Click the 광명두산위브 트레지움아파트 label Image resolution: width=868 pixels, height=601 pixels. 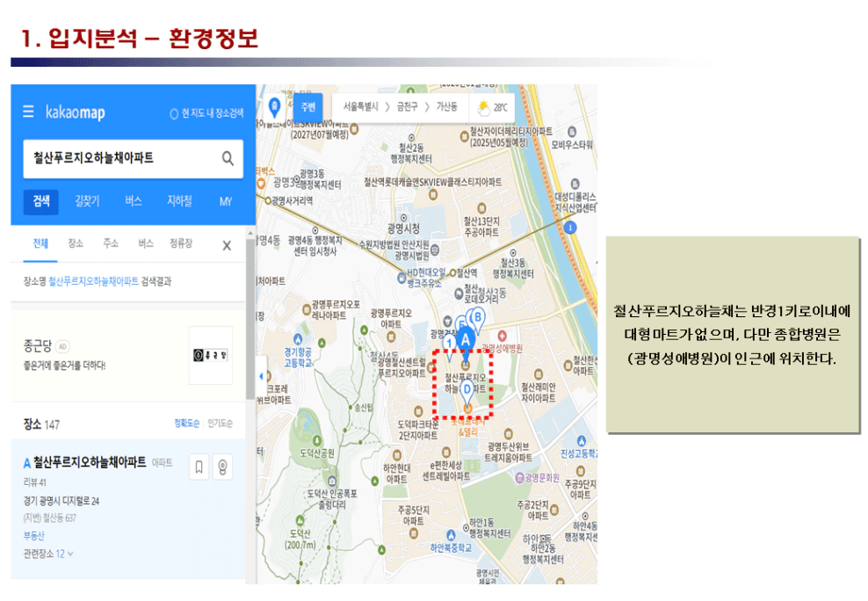[508, 453]
